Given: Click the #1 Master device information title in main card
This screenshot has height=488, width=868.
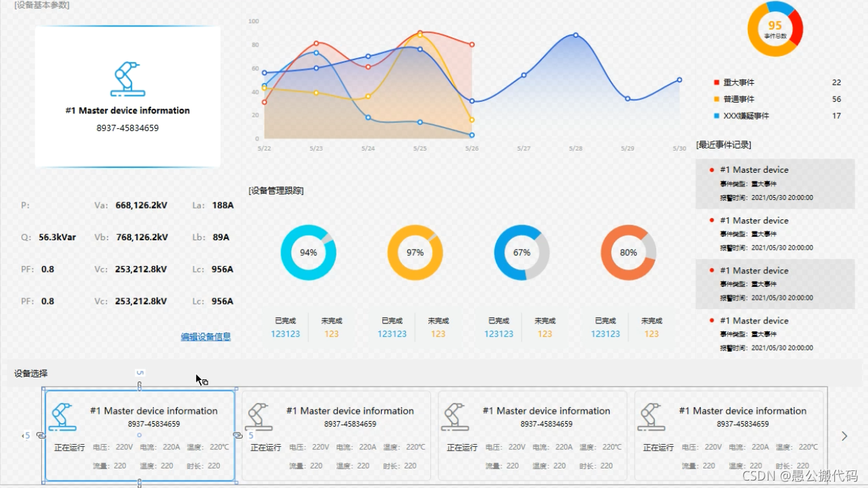Looking at the screenshot, I should point(127,111).
